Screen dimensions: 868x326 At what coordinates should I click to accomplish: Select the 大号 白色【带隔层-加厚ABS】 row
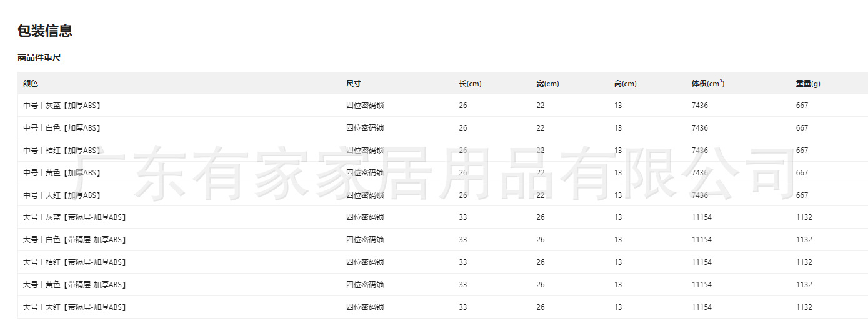click(x=442, y=240)
